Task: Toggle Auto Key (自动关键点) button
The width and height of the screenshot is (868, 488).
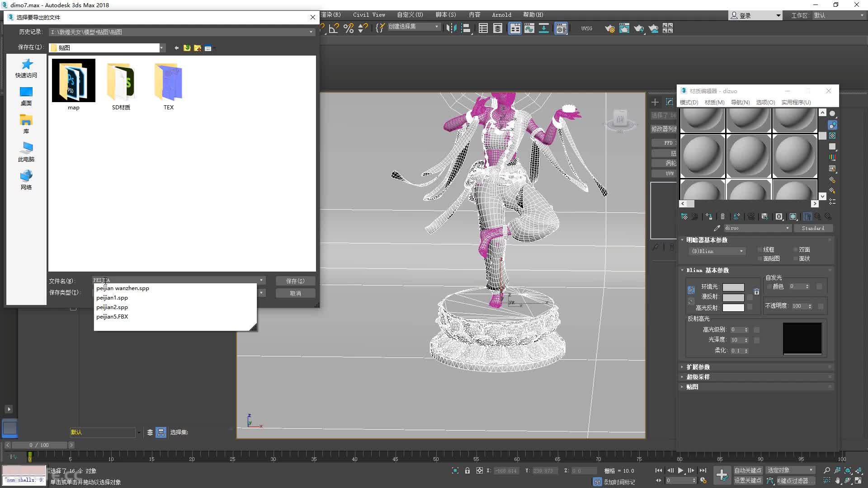Action: [x=748, y=471]
